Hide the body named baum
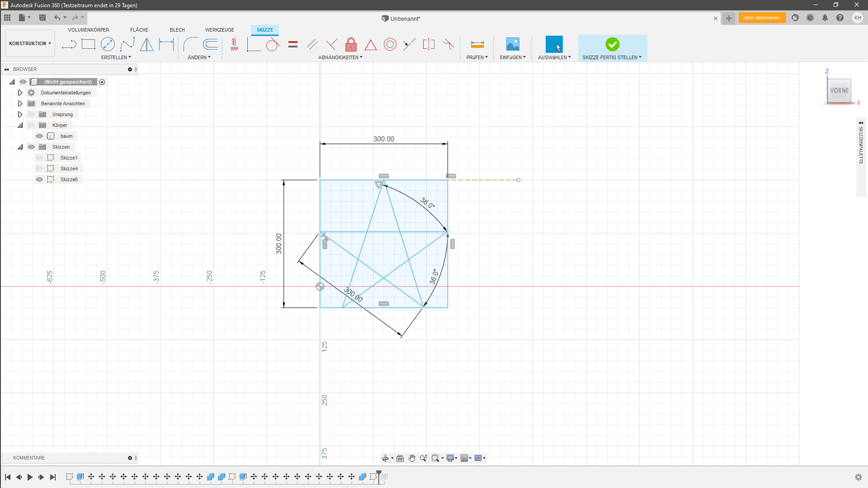Screen dimensions: 868x488 39,136
